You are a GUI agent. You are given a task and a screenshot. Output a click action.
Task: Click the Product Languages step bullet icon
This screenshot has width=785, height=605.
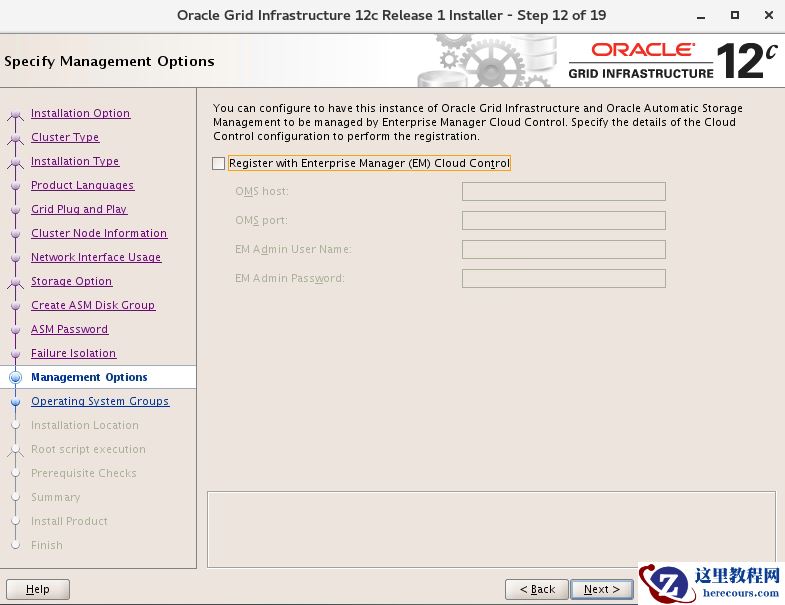16,186
